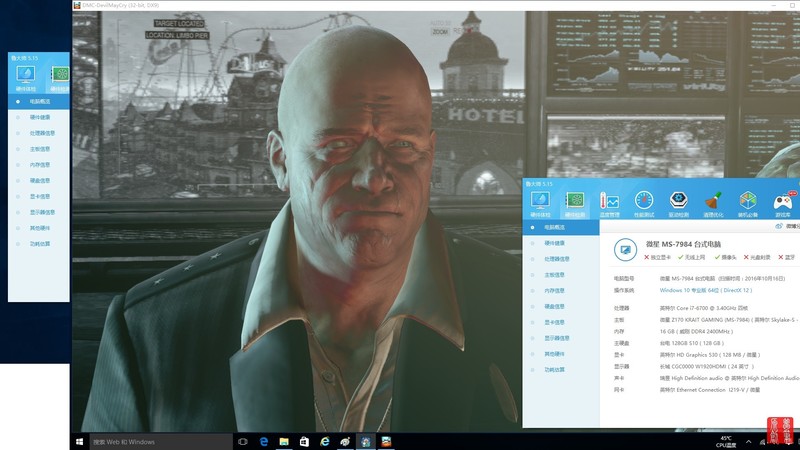Image resolution: width=800 pixels, height=450 pixels.
Task: Click the 128GB S10 main disk text
Action: pyautogui.click(x=692, y=343)
